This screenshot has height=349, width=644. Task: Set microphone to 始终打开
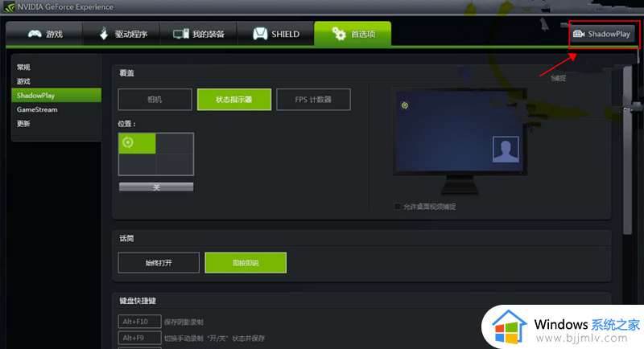pyautogui.click(x=159, y=262)
